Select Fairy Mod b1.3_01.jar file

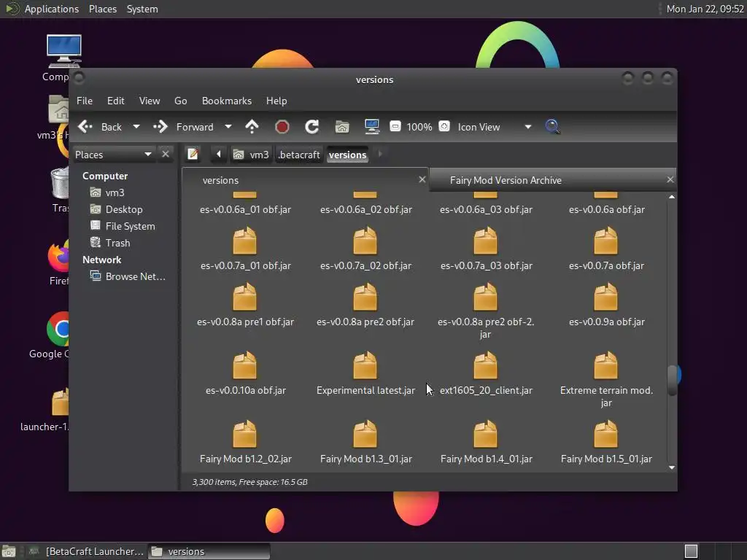click(365, 443)
